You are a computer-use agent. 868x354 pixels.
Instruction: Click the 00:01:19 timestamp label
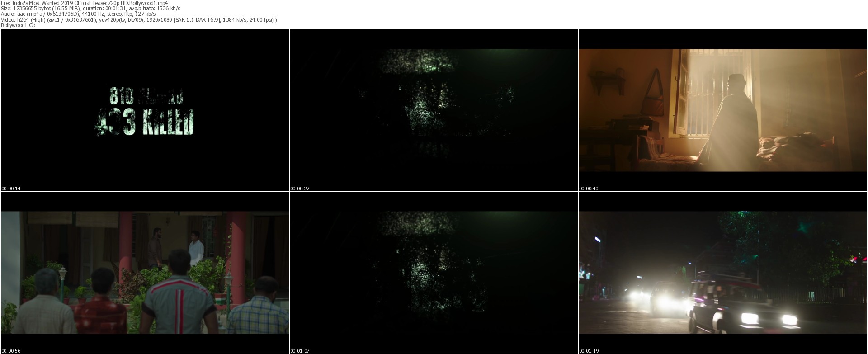[x=589, y=351]
